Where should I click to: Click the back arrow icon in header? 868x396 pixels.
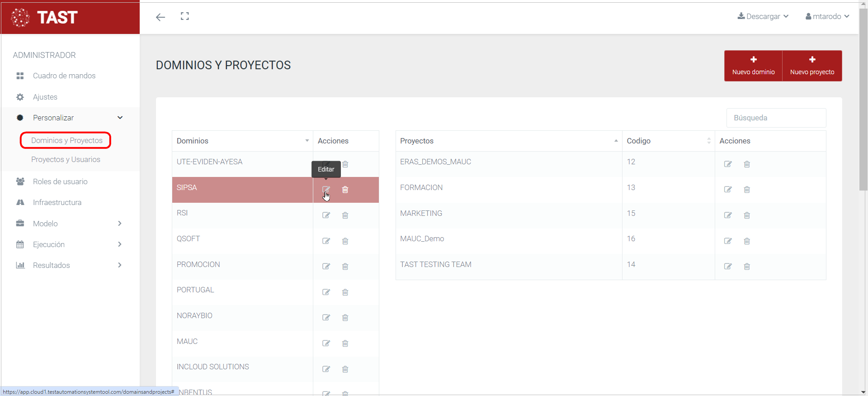[x=160, y=17]
